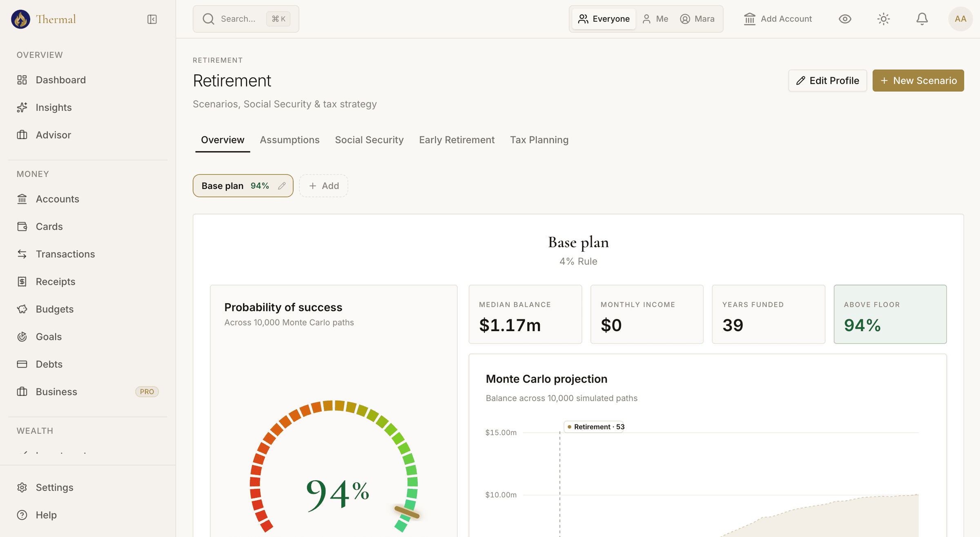
Task: Click the Advisor briefcase icon
Action: pyautogui.click(x=22, y=135)
